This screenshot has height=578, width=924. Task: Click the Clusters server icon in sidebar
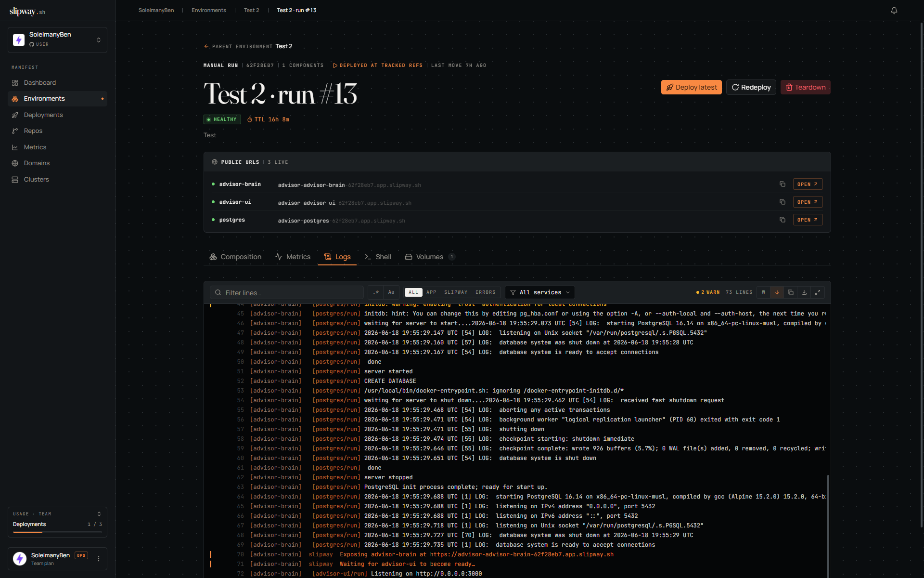(15, 180)
